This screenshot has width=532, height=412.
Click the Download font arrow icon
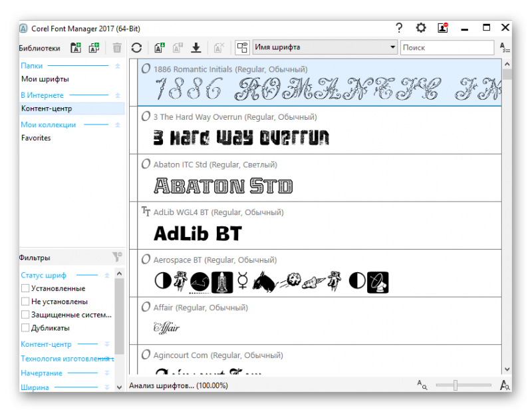196,47
